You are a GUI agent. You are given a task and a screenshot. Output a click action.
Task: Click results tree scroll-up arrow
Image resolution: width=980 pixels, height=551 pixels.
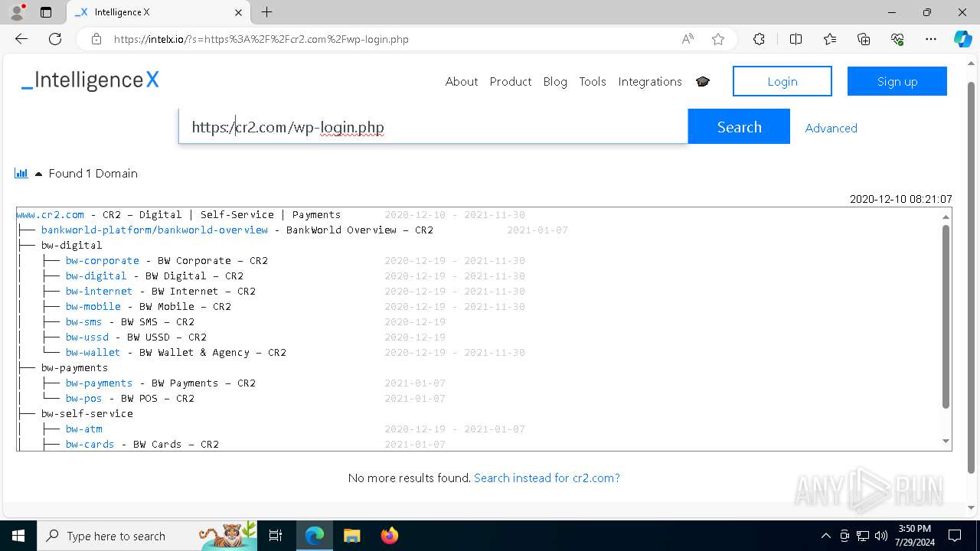(x=946, y=217)
